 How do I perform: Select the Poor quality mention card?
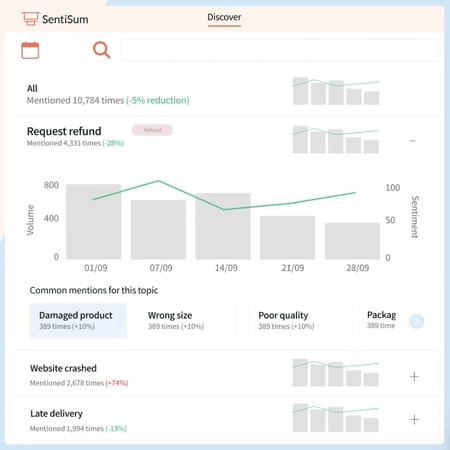coord(298,321)
